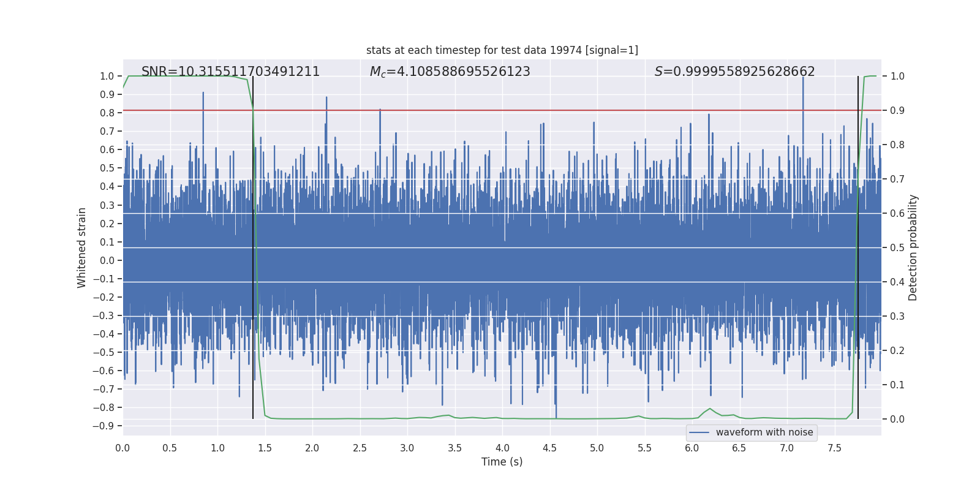Click the 1.0 tick on the left strain axis
The image size is (980, 490).
107,76
